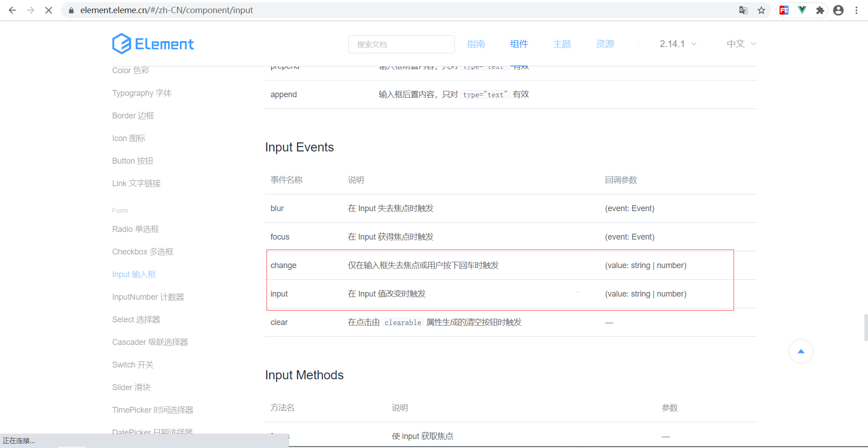Stop page loading with the X button
Screen dimensions: 868x448
click(x=48, y=10)
